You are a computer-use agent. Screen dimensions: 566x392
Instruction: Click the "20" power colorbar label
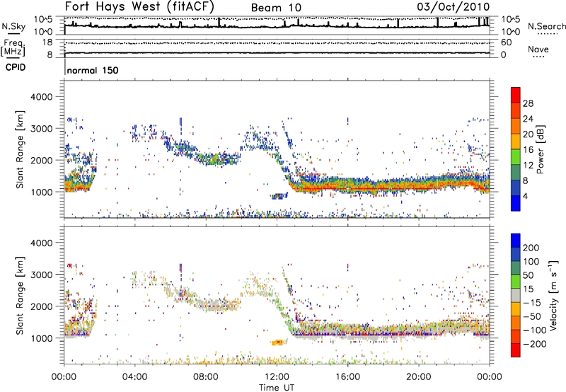(528, 134)
